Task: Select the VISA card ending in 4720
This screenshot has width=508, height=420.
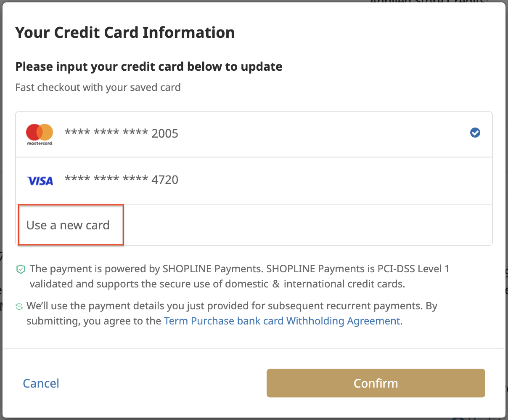Action: [254, 181]
